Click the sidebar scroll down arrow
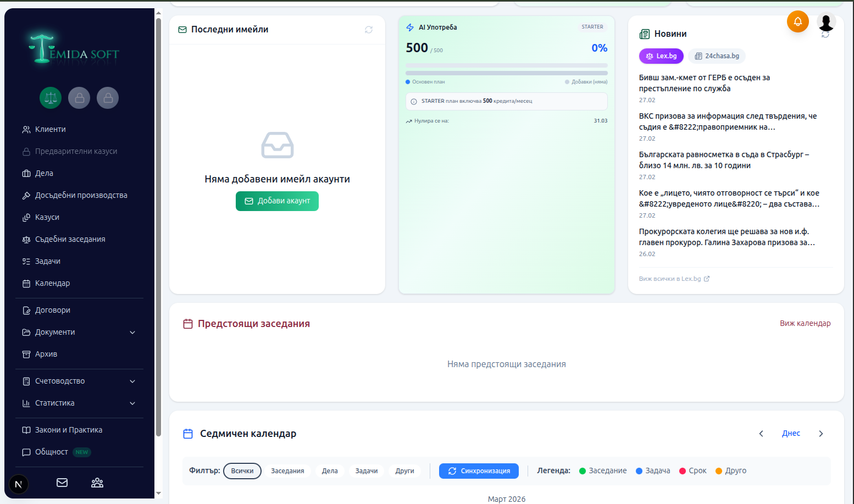854x504 pixels. 158,494
